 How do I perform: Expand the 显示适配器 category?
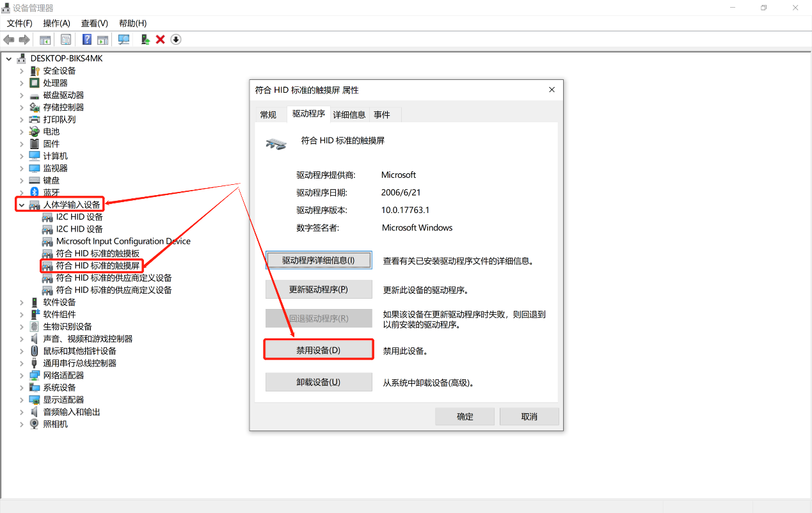[22, 400]
